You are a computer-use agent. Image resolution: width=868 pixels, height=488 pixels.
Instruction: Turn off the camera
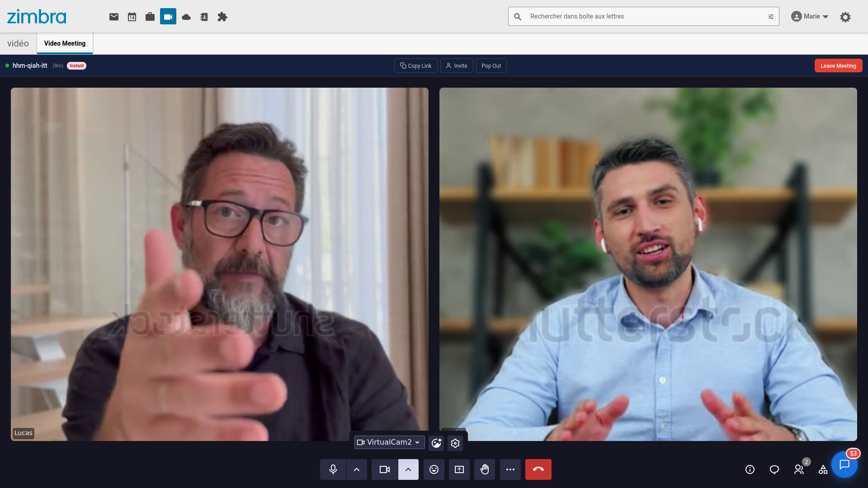point(384,469)
